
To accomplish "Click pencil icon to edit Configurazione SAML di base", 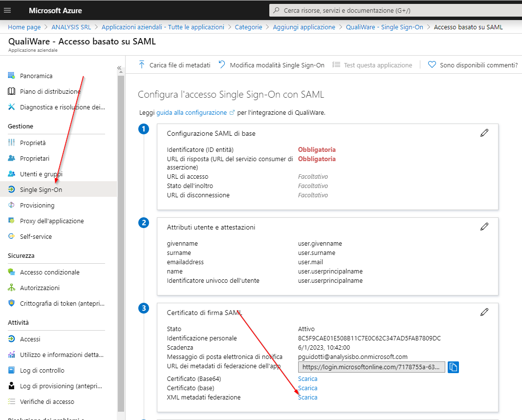I will (x=484, y=133).
